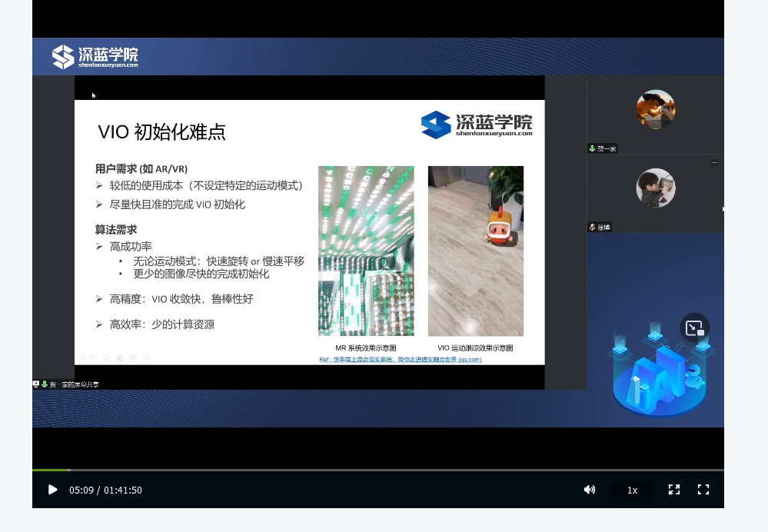Viewport: 768px width, 532px height.
Task: Open the 1x playback speed selector
Action: point(631,490)
